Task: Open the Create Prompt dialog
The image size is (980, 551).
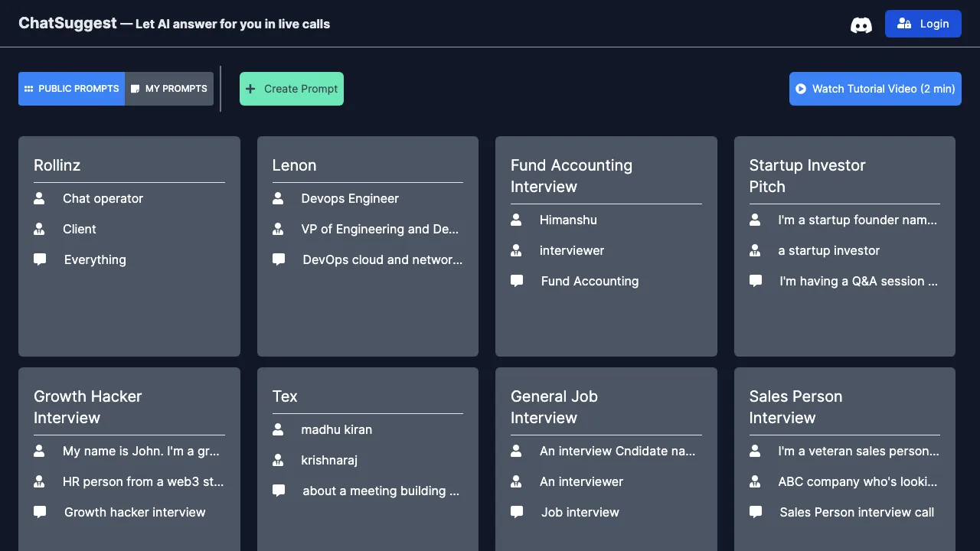Action: [x=292, y=89]
